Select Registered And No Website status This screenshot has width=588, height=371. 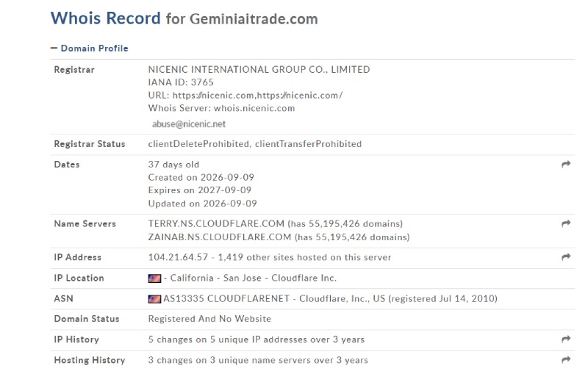coord(209,319)
